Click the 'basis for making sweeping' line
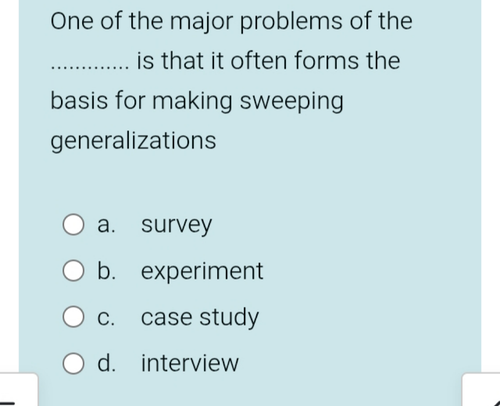 point(197,102)
